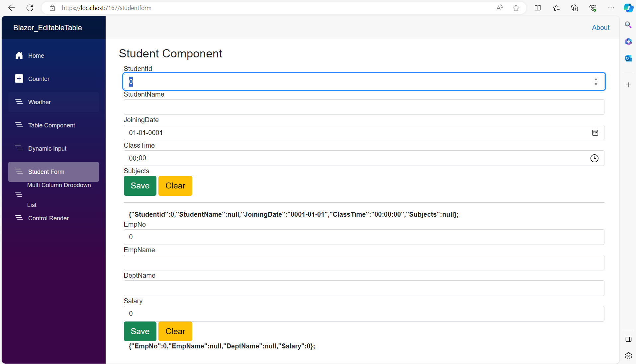Click into StudentName text box
Screen dimensions: 636x364
(364, 107)
